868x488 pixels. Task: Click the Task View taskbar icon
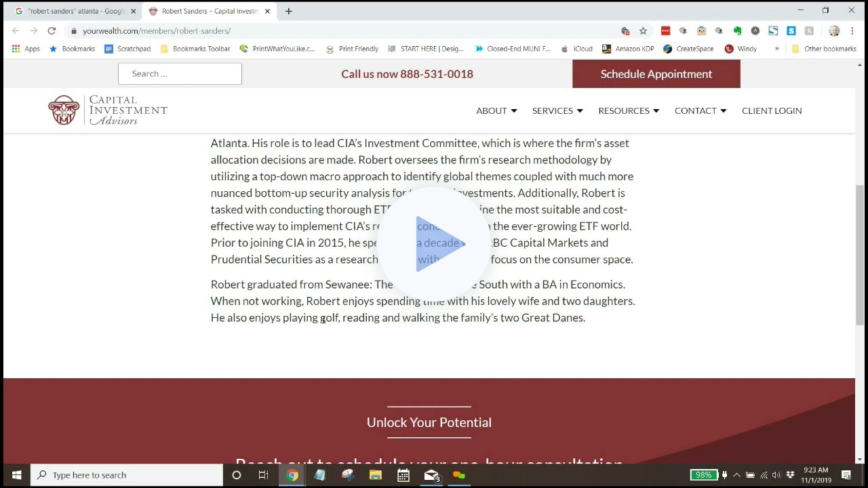click(x=264, y=475)
